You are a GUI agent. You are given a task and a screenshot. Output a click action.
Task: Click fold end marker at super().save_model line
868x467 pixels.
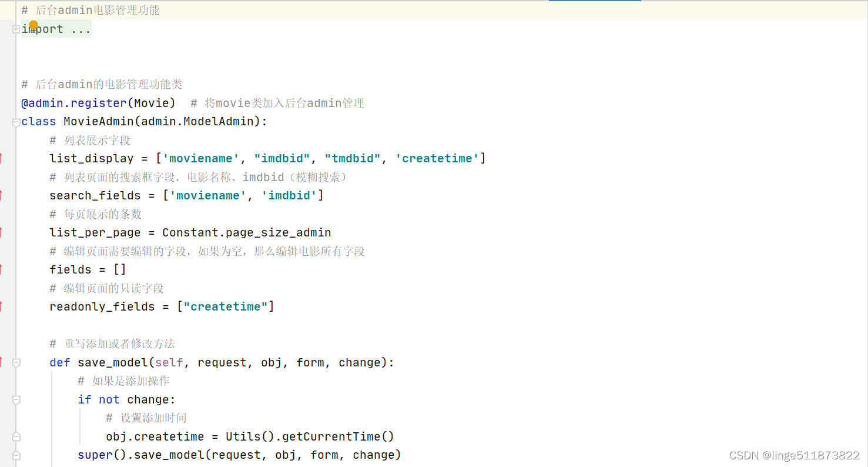pos(16,455)
